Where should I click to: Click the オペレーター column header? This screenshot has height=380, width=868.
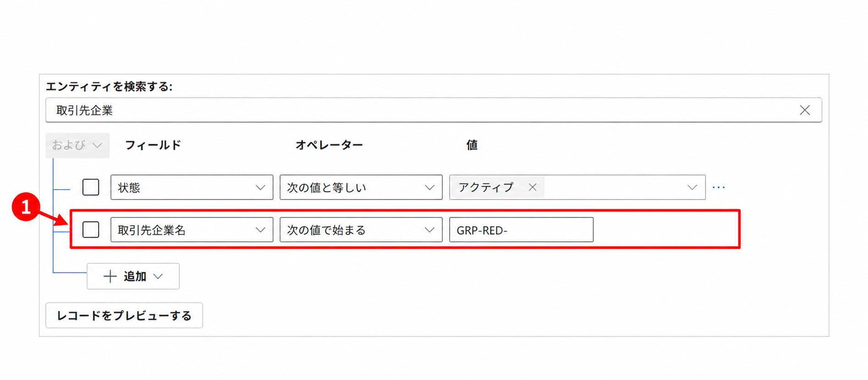[329, 145]
